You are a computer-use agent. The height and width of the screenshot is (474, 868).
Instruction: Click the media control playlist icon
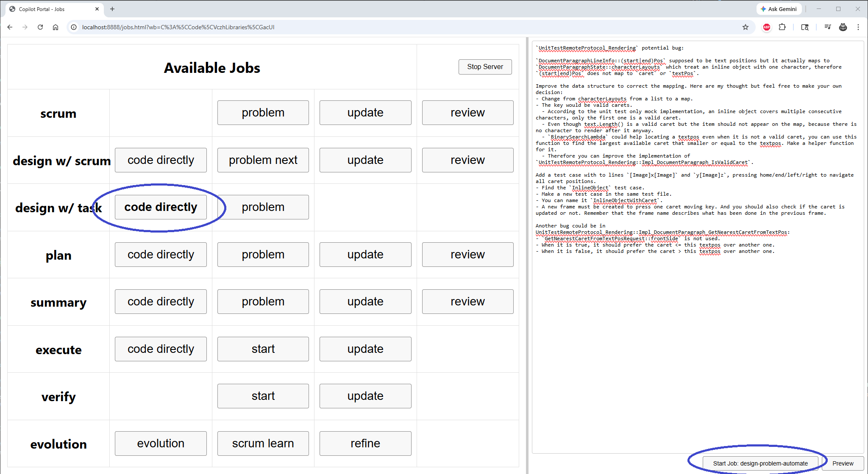[827, 27]
